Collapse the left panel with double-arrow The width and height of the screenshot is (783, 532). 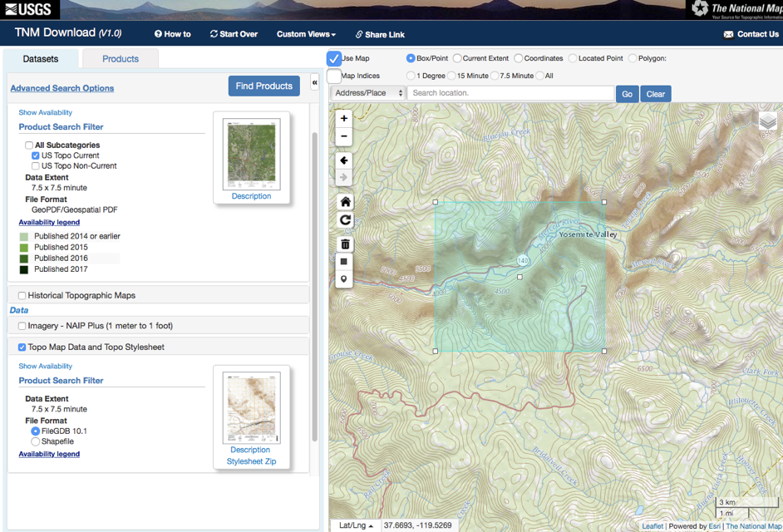(x=314, y=82)
